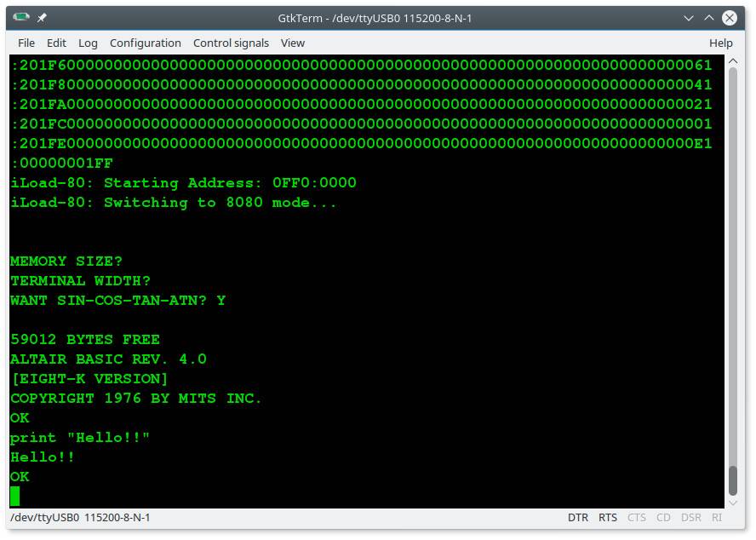The width and height of the screenshot is (756, 540).
Task: Close the GtkTerm window
Action: click(730, 19)
